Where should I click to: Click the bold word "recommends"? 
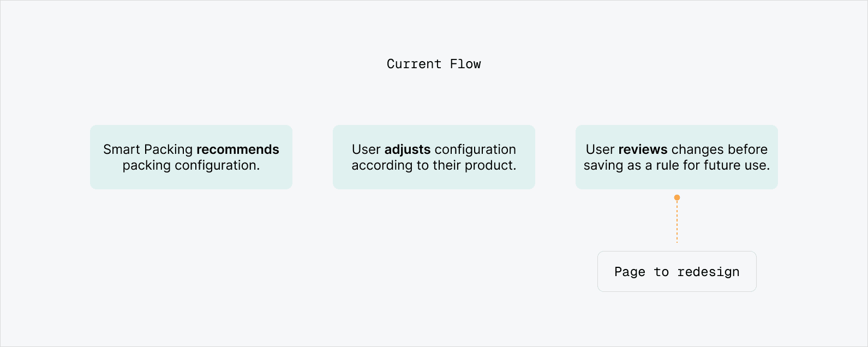click(237, 149)
